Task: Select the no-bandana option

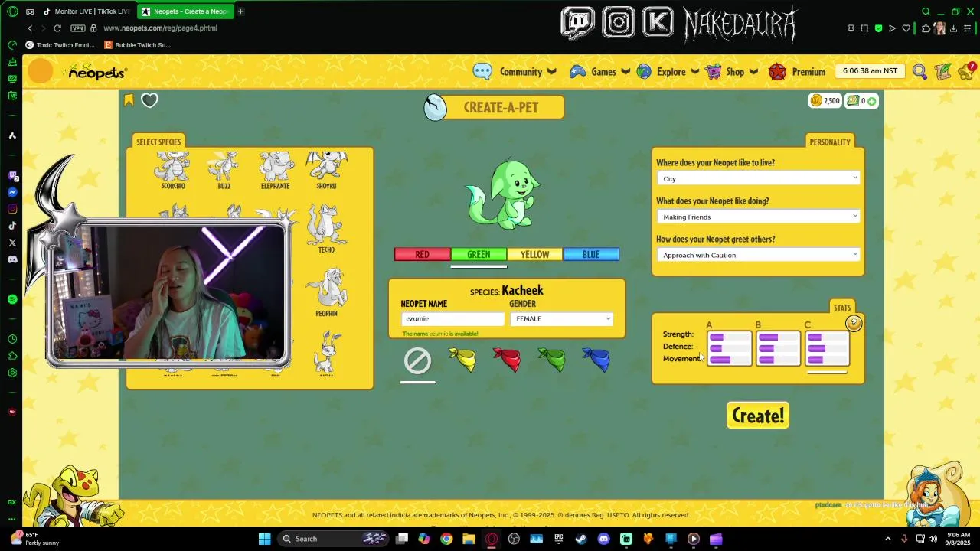Action: [x=417, y=360]
